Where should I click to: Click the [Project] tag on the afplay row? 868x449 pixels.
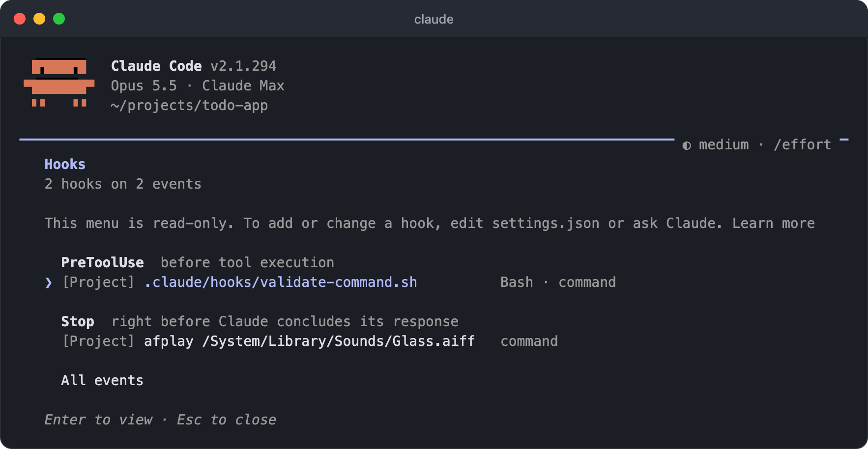point(98,341)
